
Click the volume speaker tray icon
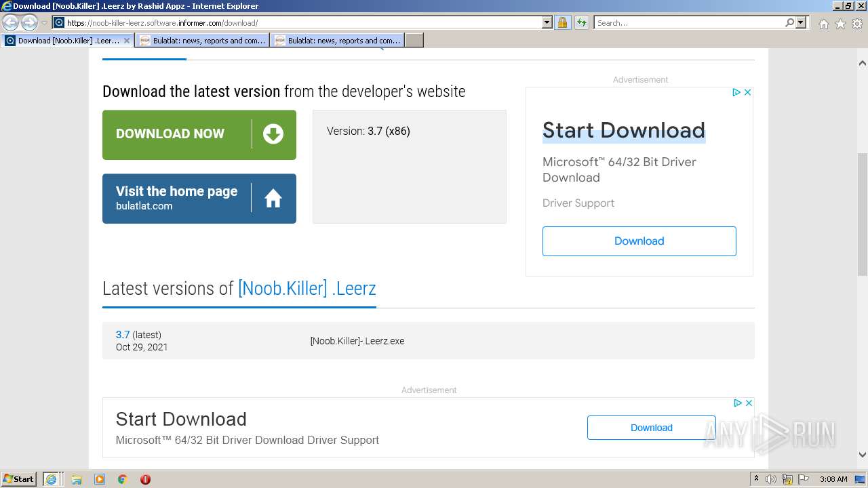(771, 479)
